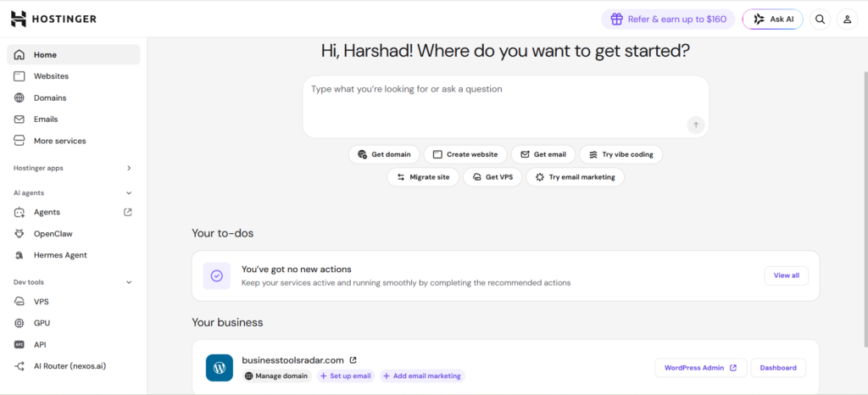
Task: Open AI Router (nexos.ai) in sidebar
Action: 74,365
